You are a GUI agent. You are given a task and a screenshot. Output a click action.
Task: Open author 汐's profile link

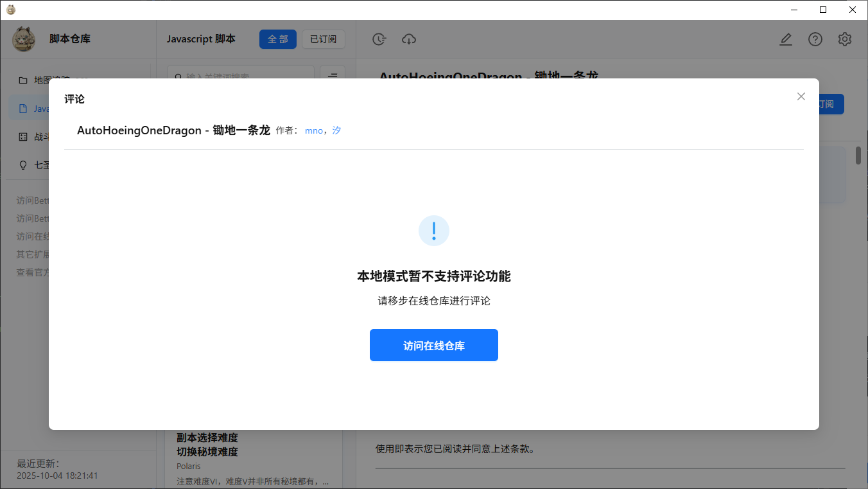[x=336, y=130]
